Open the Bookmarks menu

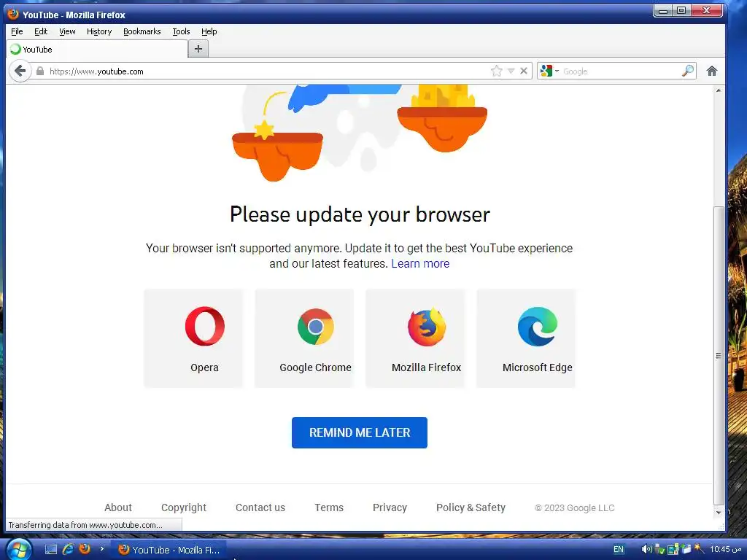point(142,31)
